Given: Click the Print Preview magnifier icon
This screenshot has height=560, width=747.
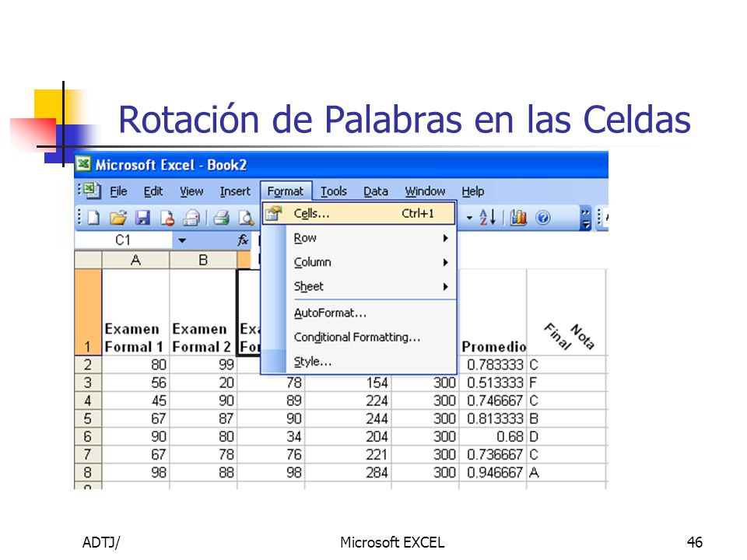Looking at the screenshot, I should coord(246,218).
